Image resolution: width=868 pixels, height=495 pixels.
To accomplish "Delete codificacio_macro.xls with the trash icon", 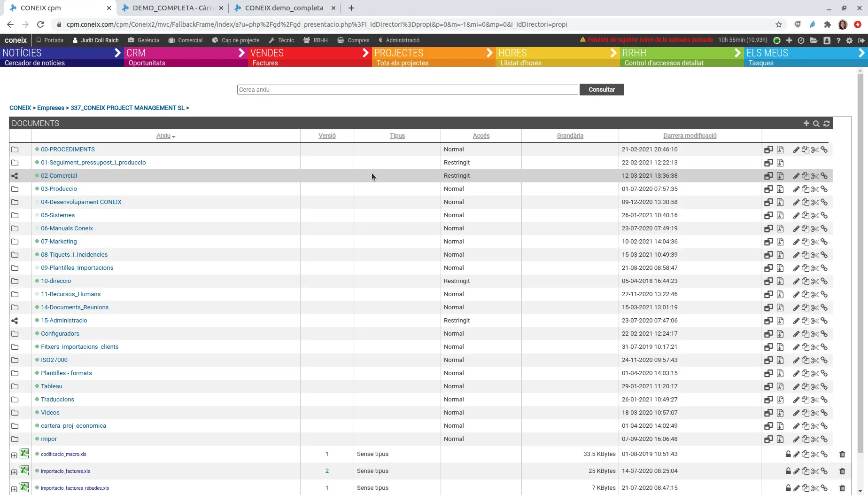I will coord(842,454).
